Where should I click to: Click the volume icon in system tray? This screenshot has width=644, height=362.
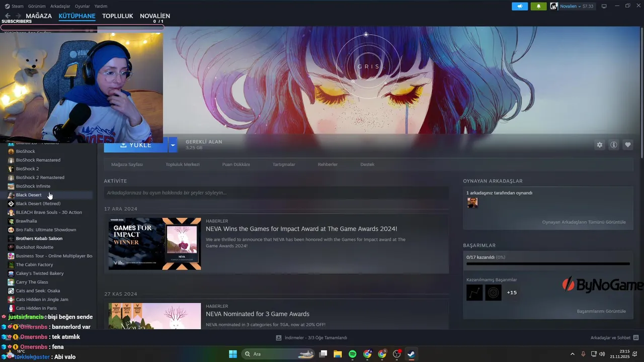603,354
